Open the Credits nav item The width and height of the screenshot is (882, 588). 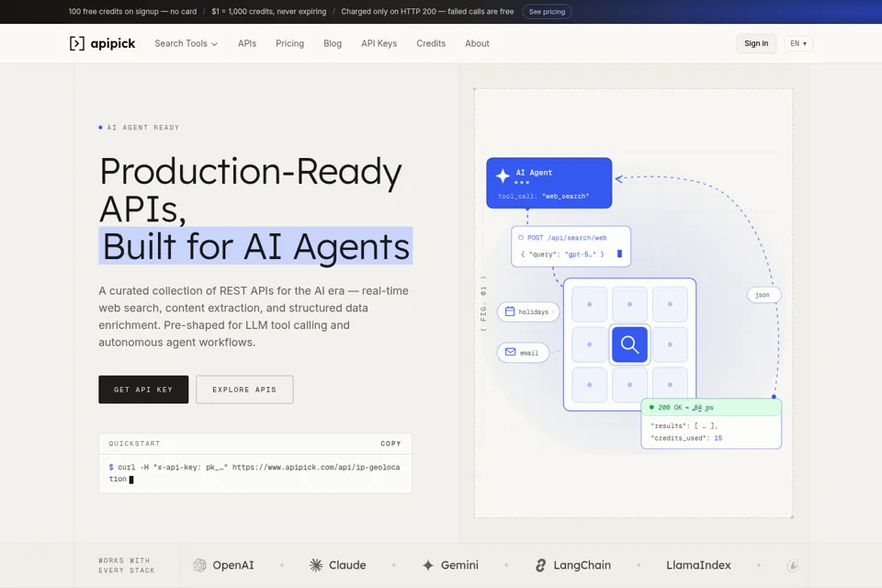tap(431, 43)
